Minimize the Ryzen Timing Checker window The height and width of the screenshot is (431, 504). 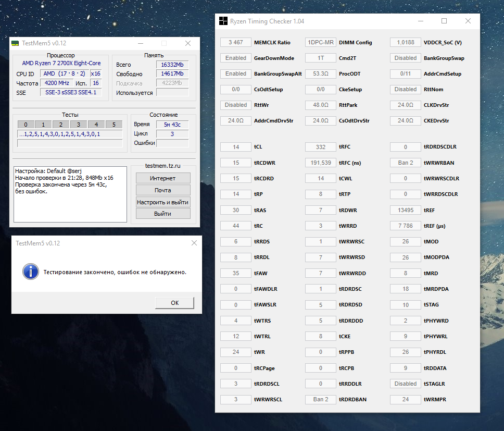coord(421,21)
